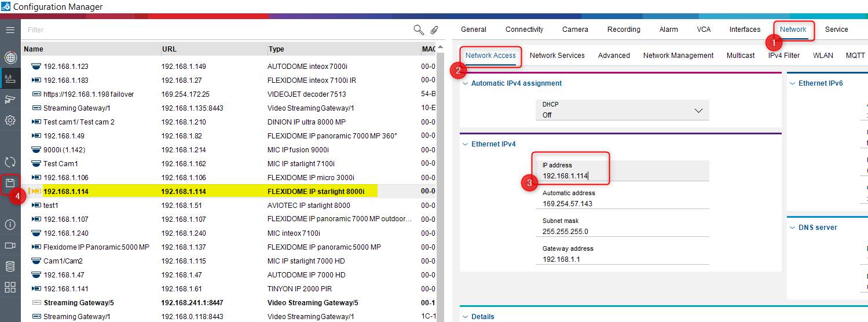Image resolution: width=868 pixels, height=322 pixels.
Task: Click the Gateway address field
Action: (622, 259)
